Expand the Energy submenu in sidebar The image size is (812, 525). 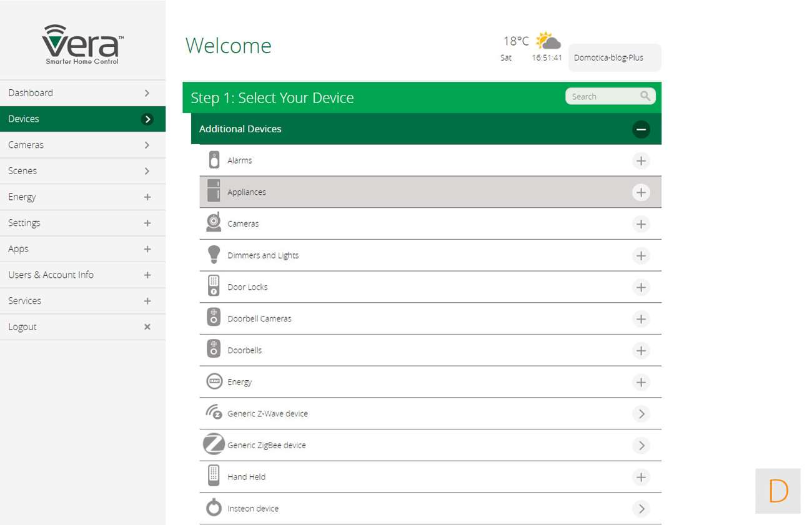147,197
